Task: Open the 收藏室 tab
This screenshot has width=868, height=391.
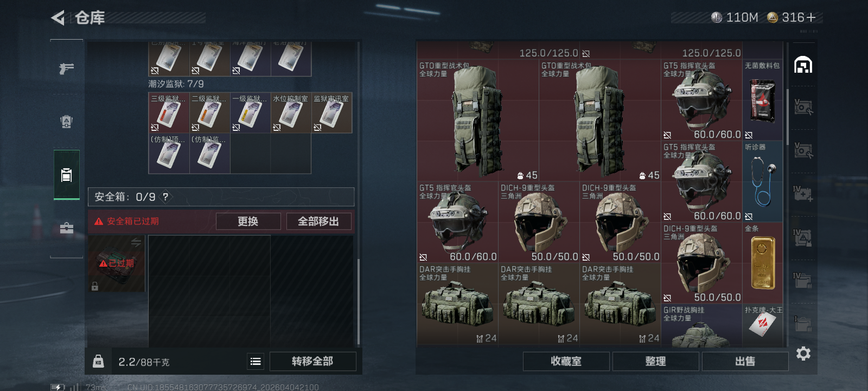Action: [566, 361]
